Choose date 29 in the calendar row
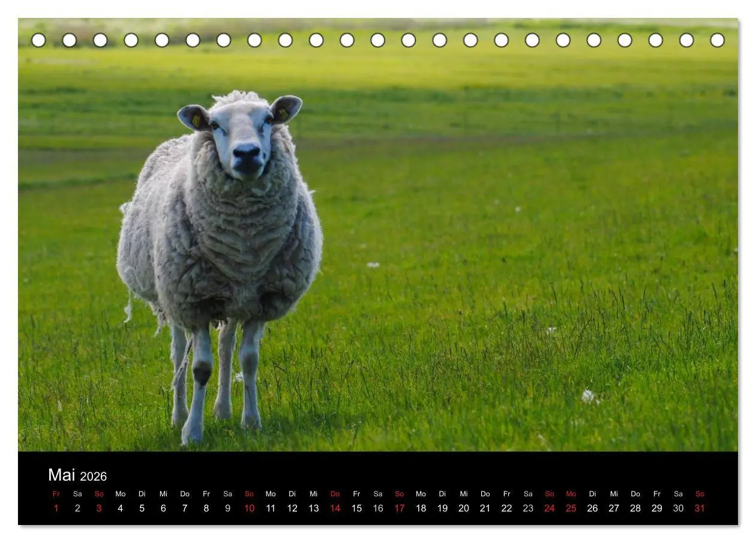756x543 pixels. click(x=656, y=509)
